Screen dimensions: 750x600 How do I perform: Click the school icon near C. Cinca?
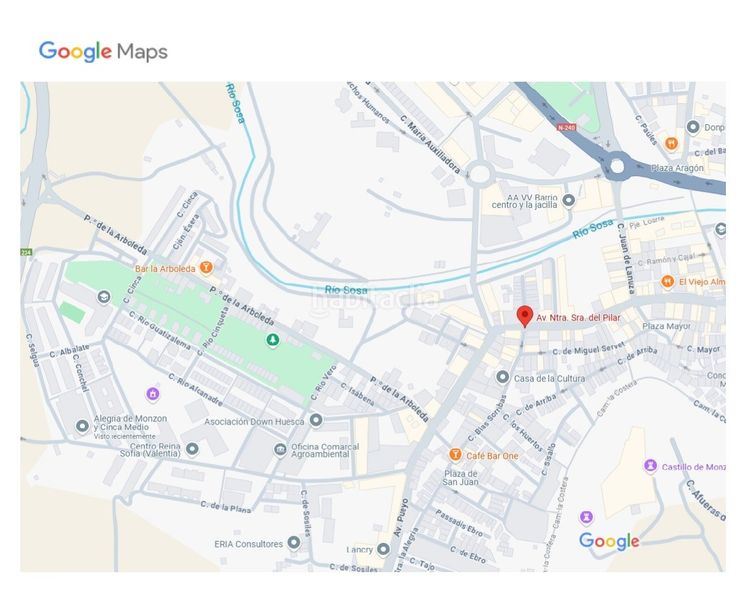click(104, 297)
